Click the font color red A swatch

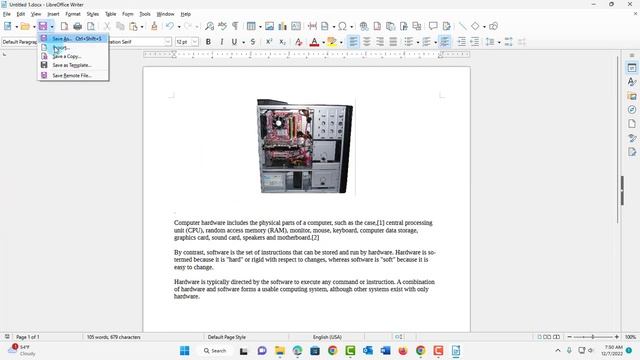(x=314, y=42)
